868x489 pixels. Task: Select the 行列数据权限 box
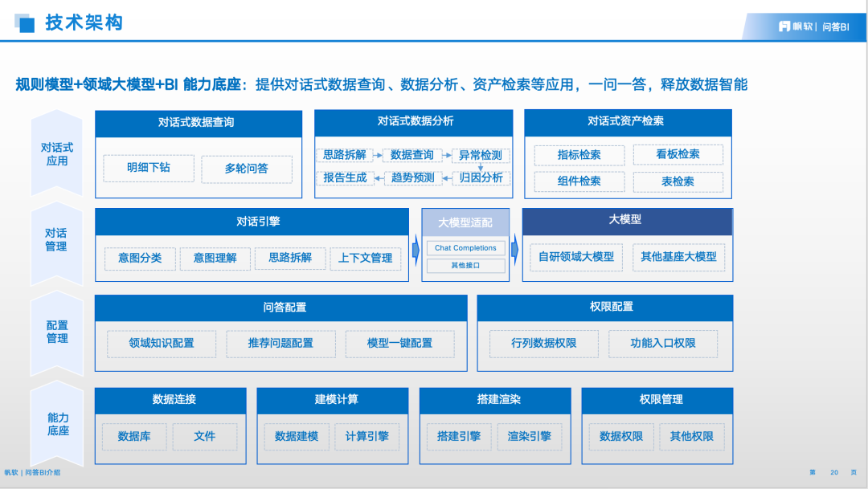click(x=544, y=344)
